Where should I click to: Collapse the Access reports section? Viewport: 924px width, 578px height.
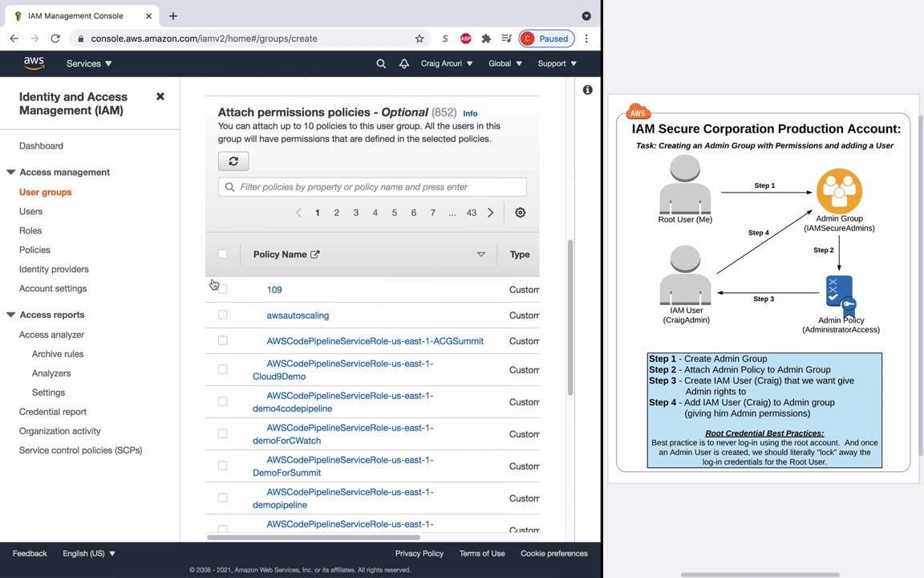(x=10, y=315)
